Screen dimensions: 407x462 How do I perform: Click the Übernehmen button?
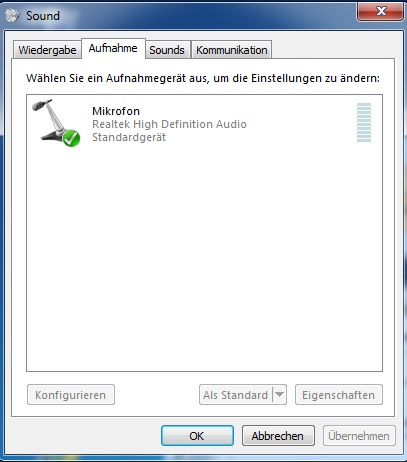click(x=359, y=436)
